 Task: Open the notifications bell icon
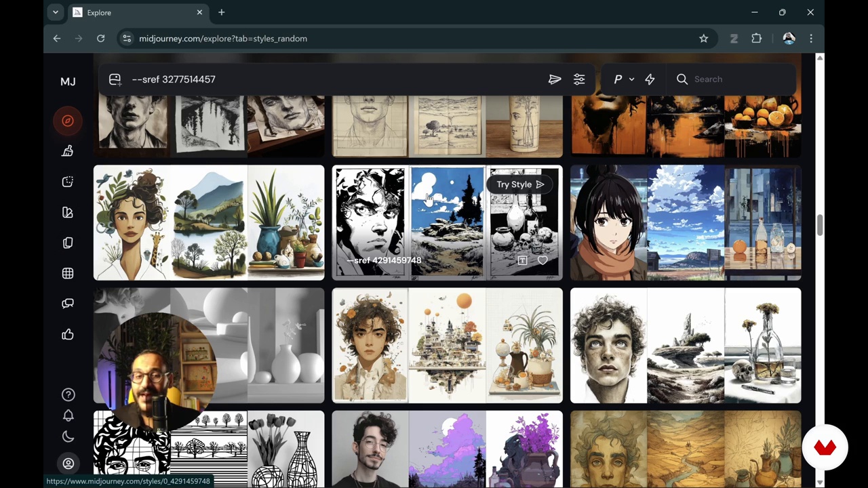coord(68,415)
